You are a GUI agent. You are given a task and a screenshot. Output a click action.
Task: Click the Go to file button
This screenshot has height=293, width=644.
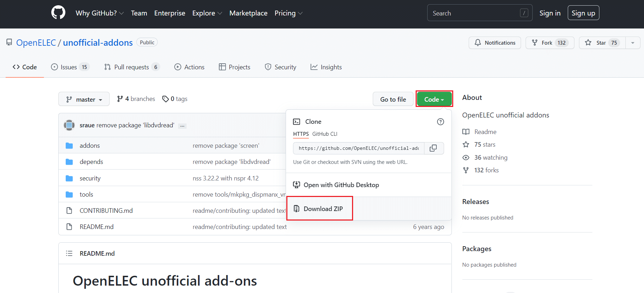point(393,99)
